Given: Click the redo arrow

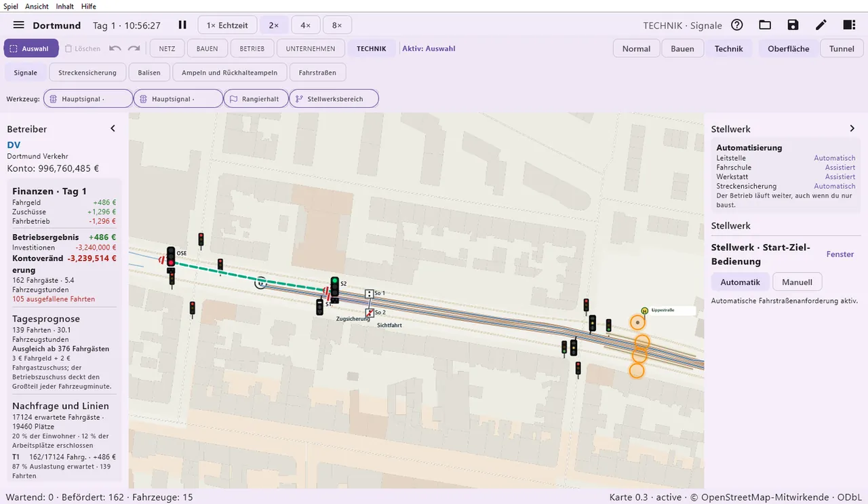Looking at the screenshot, I should point(134,49).
